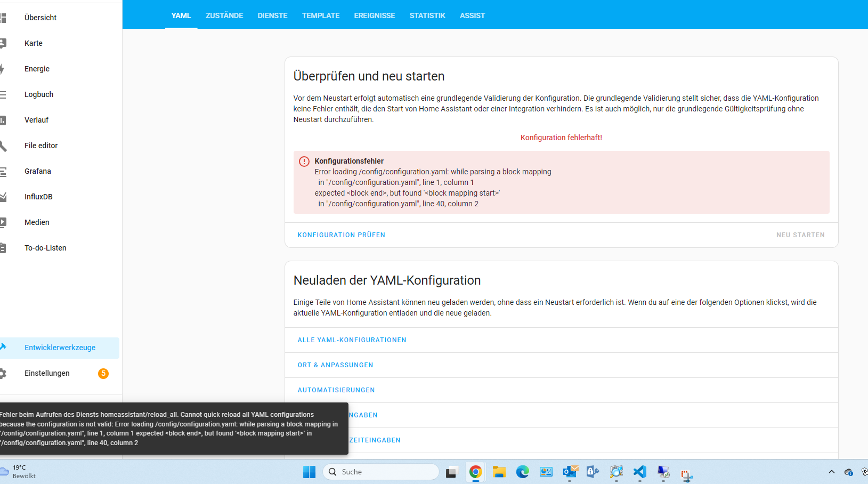Switch to the EREIGNISSE tab

pos(375,15)
